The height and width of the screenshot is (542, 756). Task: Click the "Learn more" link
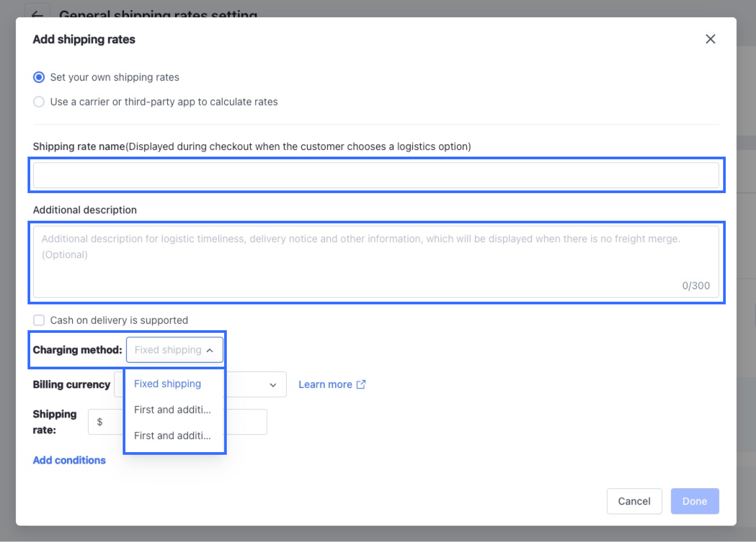(x=326, y=384)
